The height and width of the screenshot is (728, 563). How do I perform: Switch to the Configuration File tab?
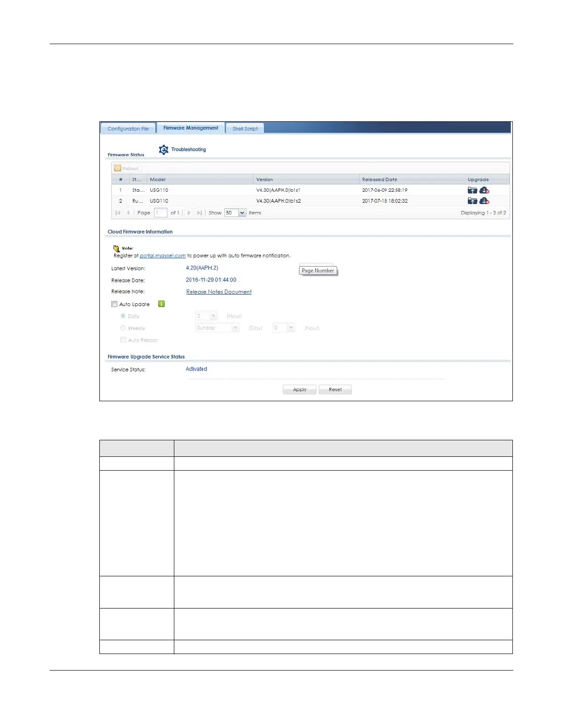tap(128, 129)
